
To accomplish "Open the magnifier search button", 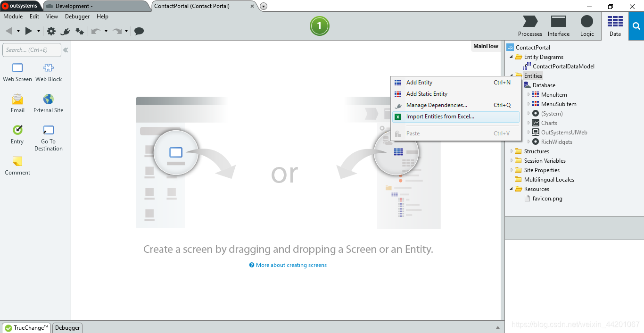I will (636, 26).
